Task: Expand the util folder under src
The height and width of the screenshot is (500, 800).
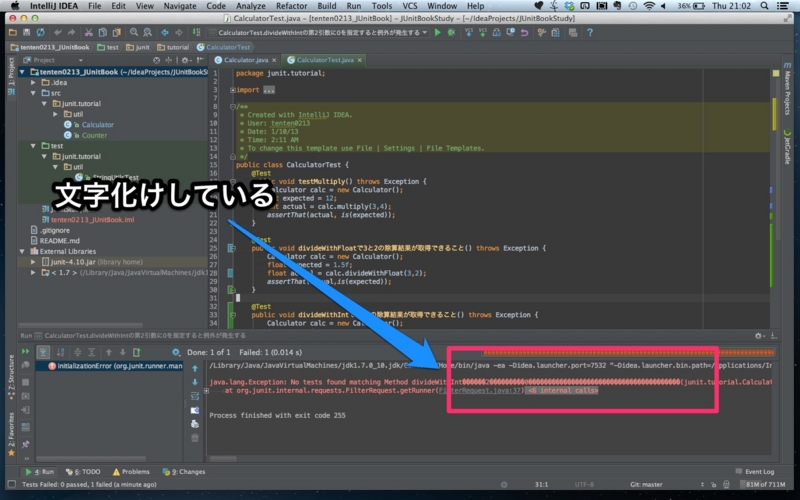Action: pyautogui.click(x=56, y=114)
